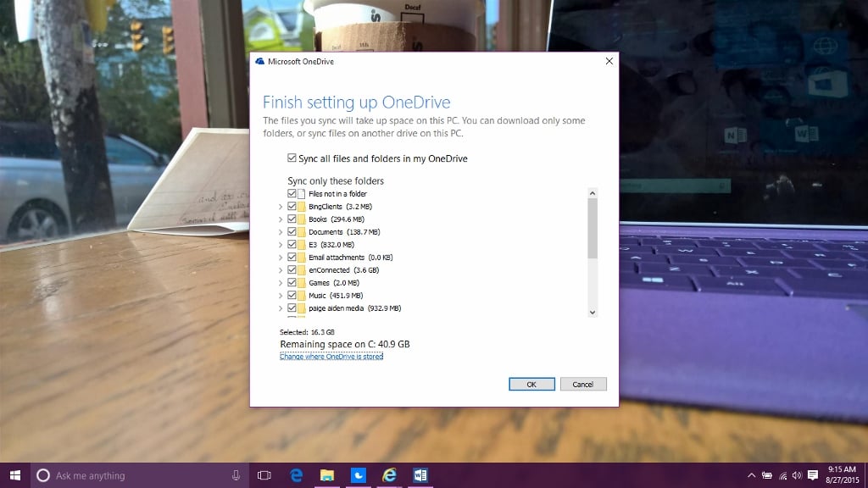Screen dimensions: 868x488
Task: Open Internet Explorer from the taskbar
Action: point(389,475)
